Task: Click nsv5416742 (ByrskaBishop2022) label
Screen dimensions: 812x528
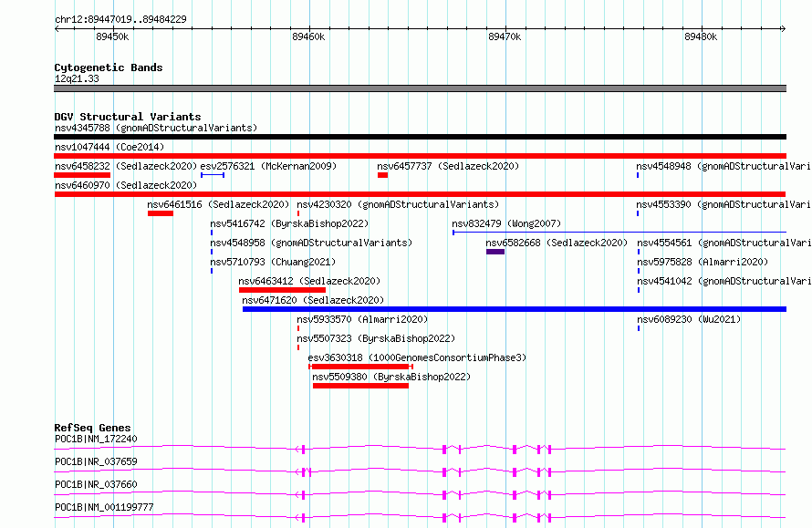Action: coord(289,223)
